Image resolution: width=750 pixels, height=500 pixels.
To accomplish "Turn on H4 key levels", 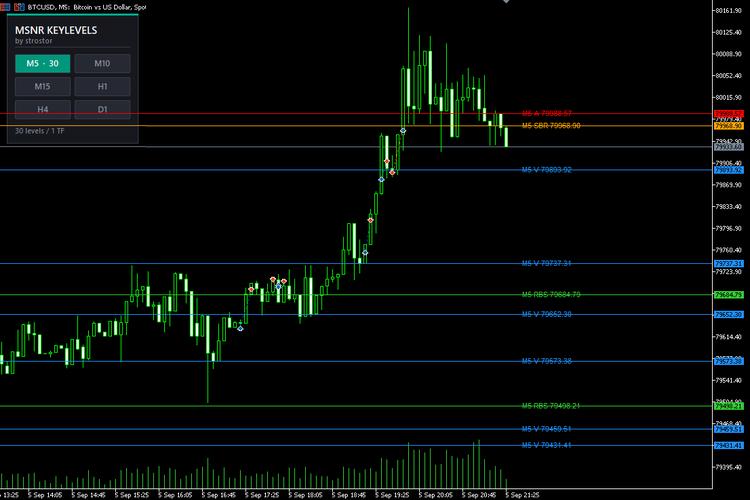I will pos(43,109).
